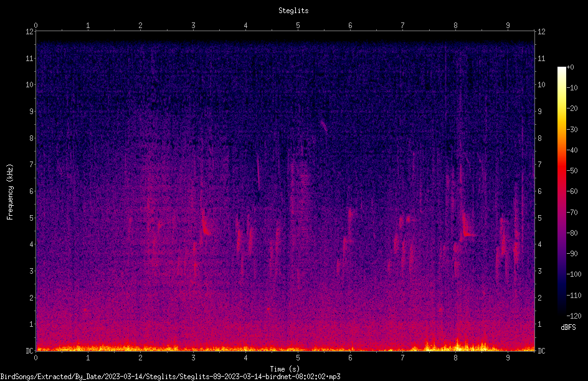The height and width of the screenshot is (381, 588).
Task: Click the 9 second bottom time tick
Action: (508, 358)
